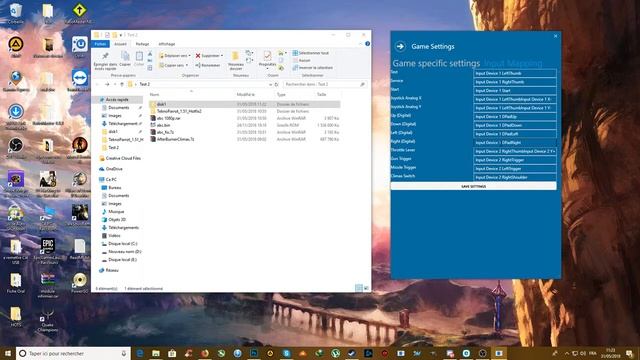
Task: Open the Affichage ribbon tab
Action: coord(167,44)
